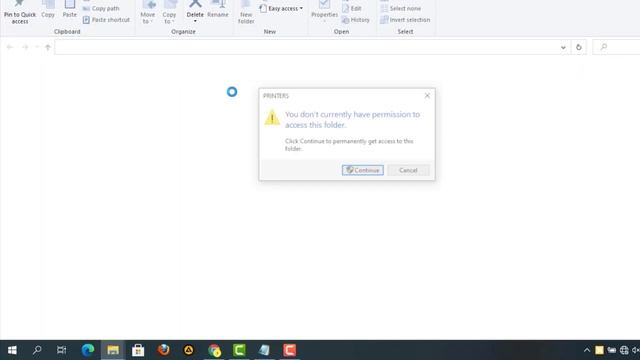Click the red Camtasia recorder taskbar icon

click(290, 350)
